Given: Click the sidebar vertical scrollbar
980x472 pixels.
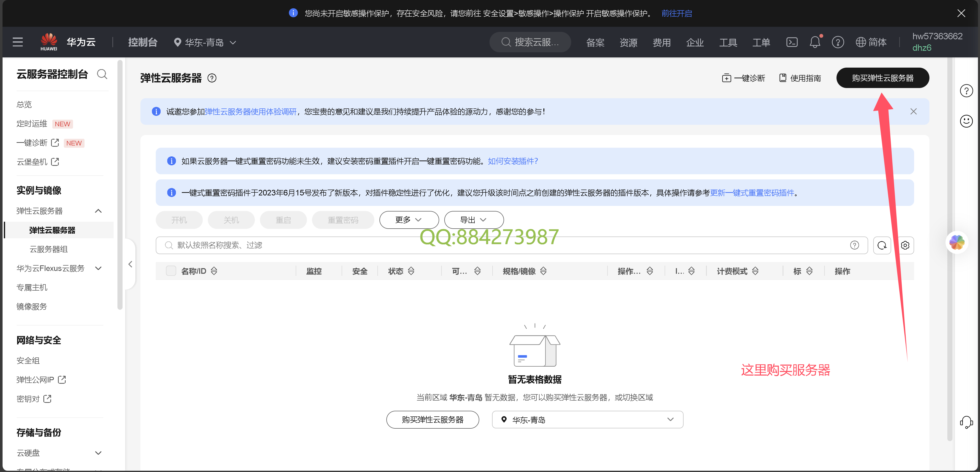Looking at the screenshot, I should pyautogui.click(x=120, y=184).
